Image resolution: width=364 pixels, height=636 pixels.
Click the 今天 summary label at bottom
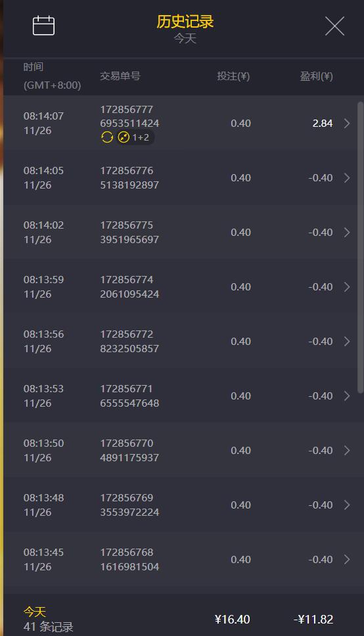[34, 612]
